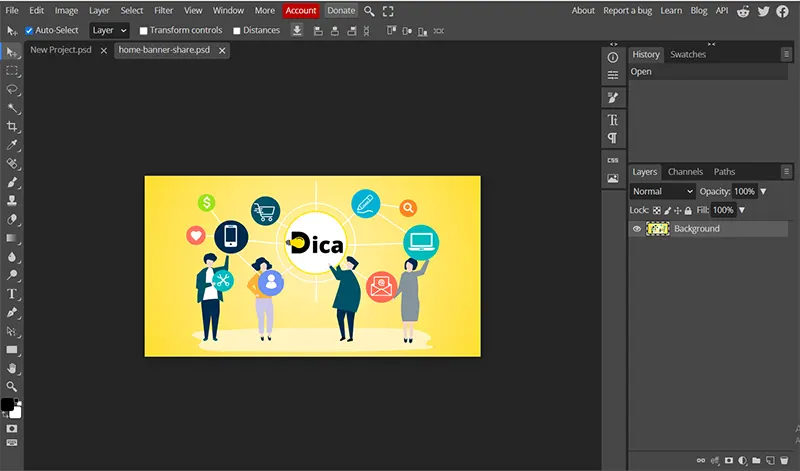Select the Hand tool

click(12, 368)
